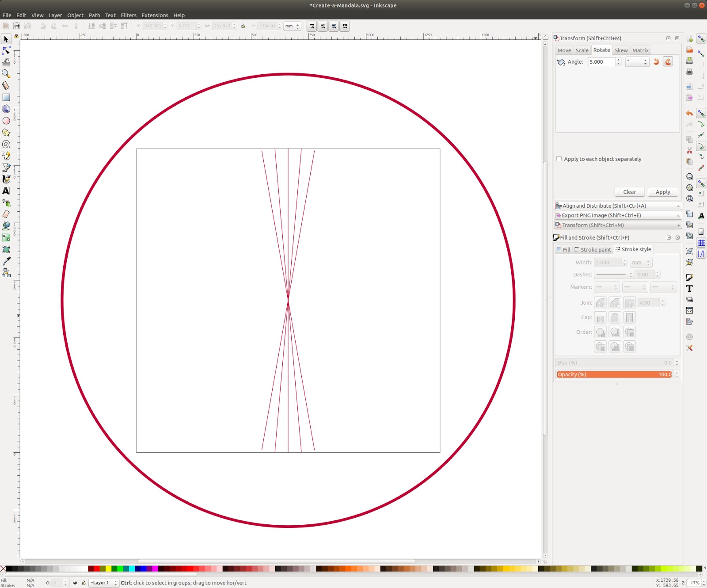Select the Measure ruler tool
Image resolution: width=707 pixels, height=588 pixels.
pyautogui.click(x=6, y=85)
